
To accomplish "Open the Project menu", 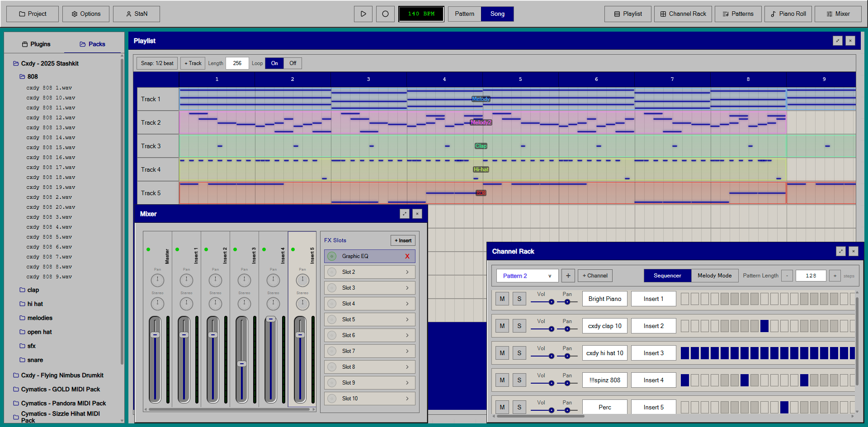I will pos(33,14).
